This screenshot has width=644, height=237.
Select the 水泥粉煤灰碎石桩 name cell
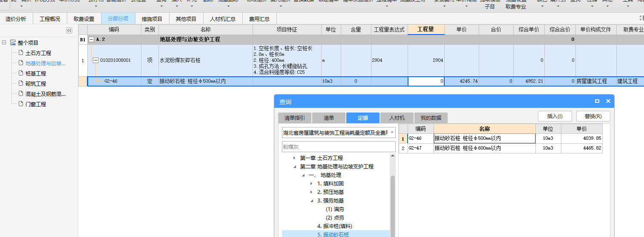point(205,61)
